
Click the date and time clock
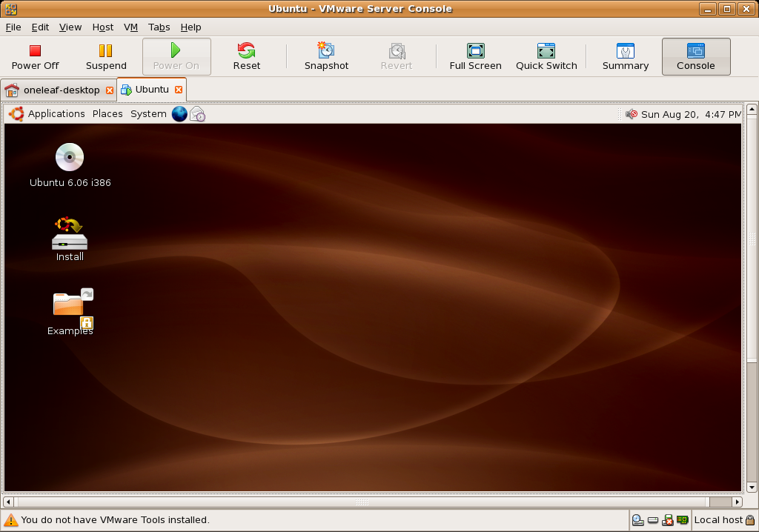click(691, 114)
